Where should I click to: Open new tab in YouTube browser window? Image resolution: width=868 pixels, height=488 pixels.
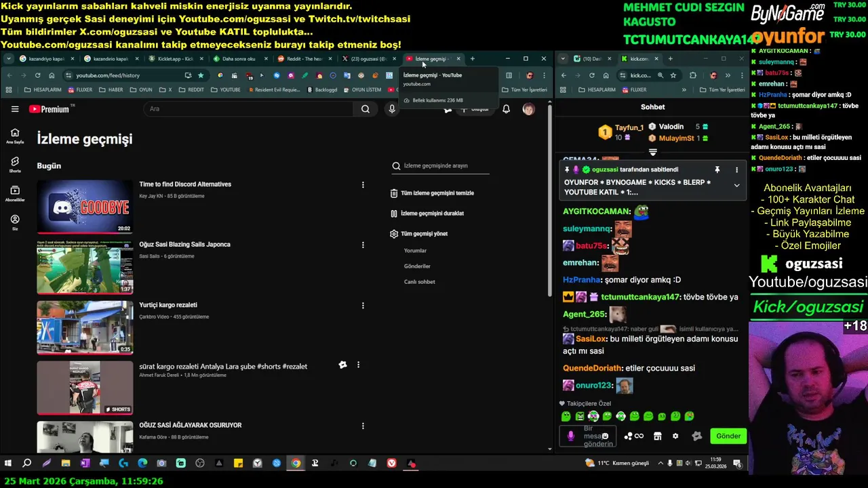coord(473,59)
